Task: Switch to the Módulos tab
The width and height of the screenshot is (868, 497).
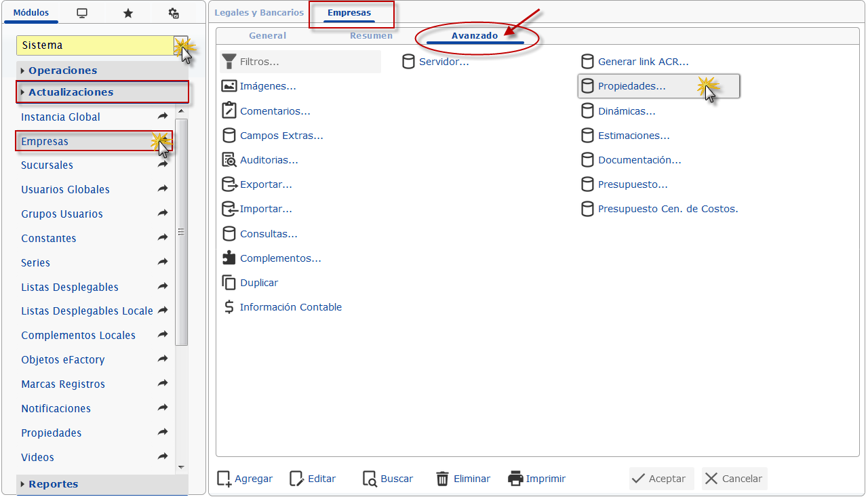Action: coord(31,13)
